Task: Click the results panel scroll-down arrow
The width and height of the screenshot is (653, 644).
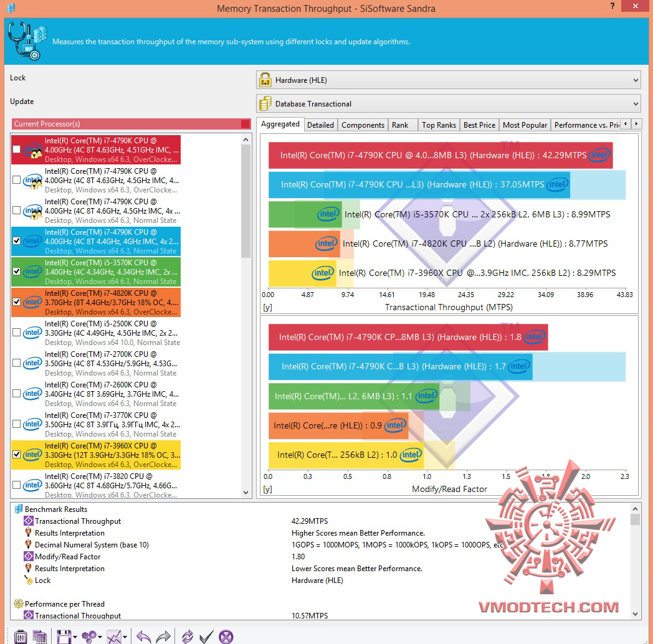Action: tap(635, 613)
